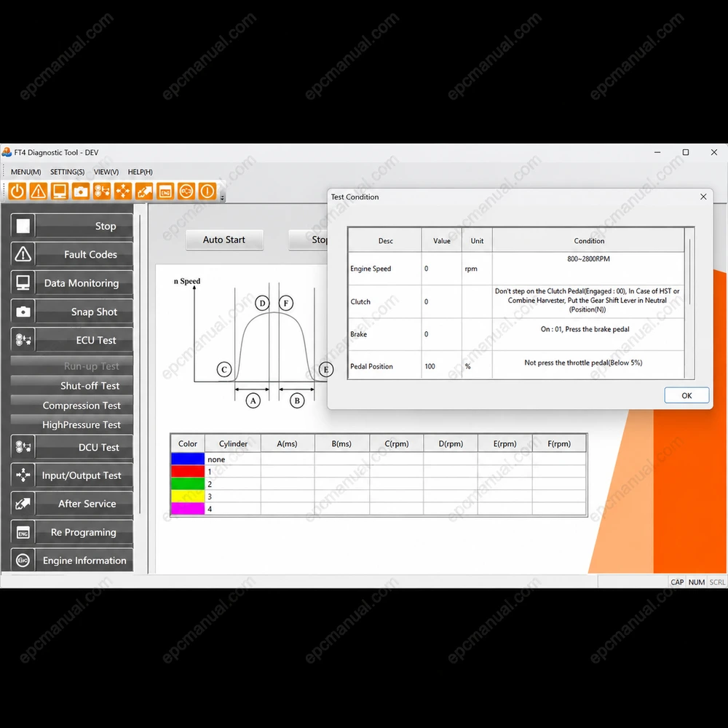Click the NUM indicator in status bar
This screenshot has height=728, width=728.
coord(697,582)
